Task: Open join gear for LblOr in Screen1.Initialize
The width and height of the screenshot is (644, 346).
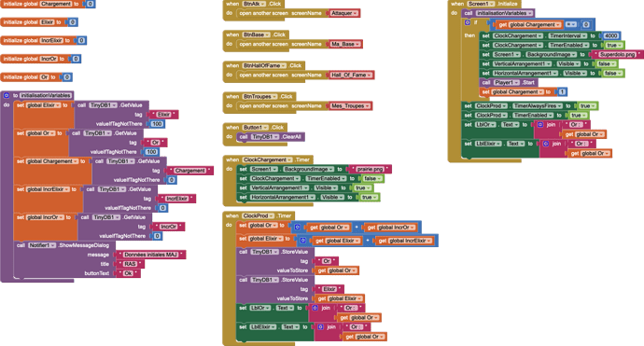Action: point(540,124)
